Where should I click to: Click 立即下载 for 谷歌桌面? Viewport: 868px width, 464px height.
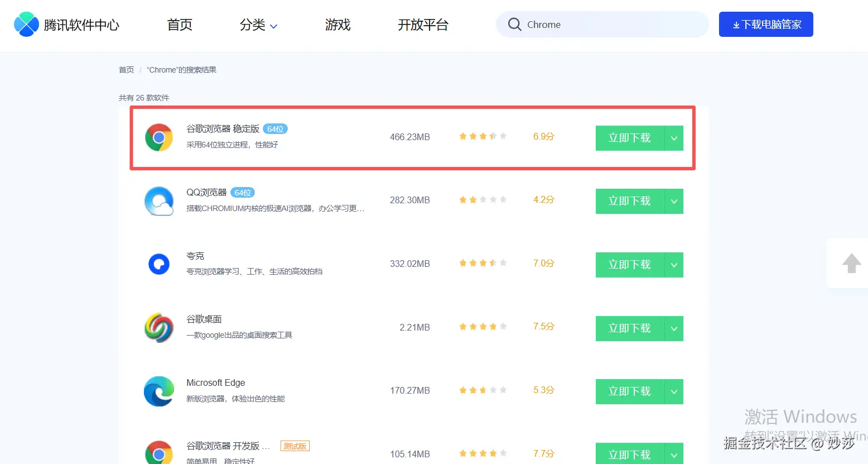pos(630,328)
